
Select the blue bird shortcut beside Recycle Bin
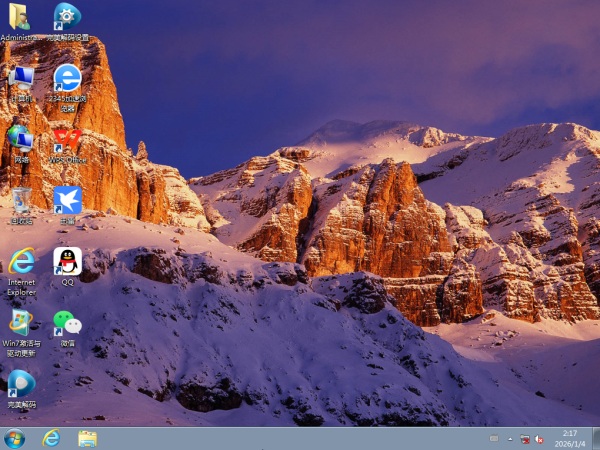(x=67, y=200)
